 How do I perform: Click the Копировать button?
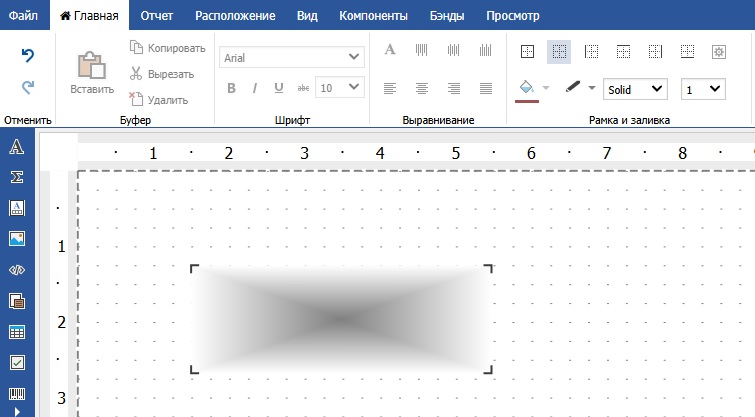(x=167, y=47)
